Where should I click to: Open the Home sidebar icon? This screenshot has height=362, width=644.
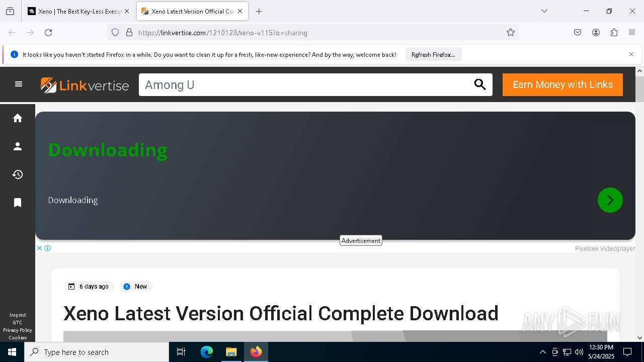[18, 118]
